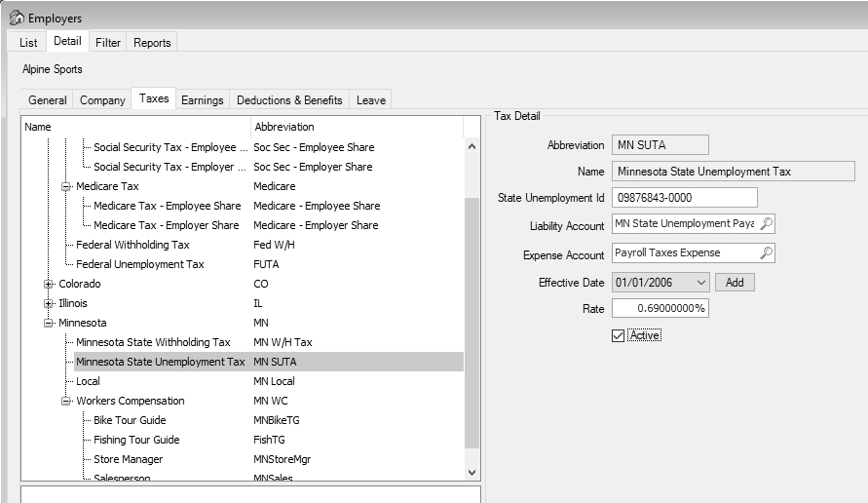Image resolution: width=868 pixels, height=503 pixels.
Task: Click down arrow of tax list scrollbar
Action: [472, 473]
